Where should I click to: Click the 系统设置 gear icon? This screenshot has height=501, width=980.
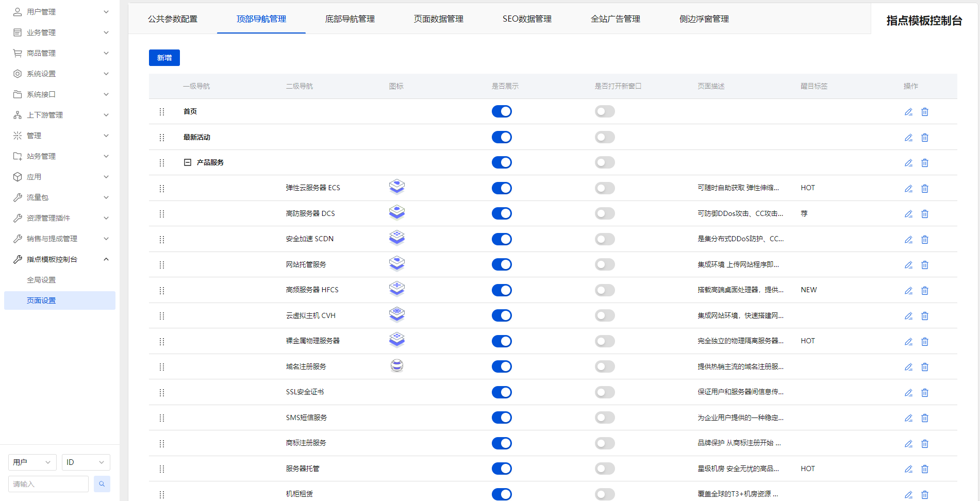click(18, 74)
